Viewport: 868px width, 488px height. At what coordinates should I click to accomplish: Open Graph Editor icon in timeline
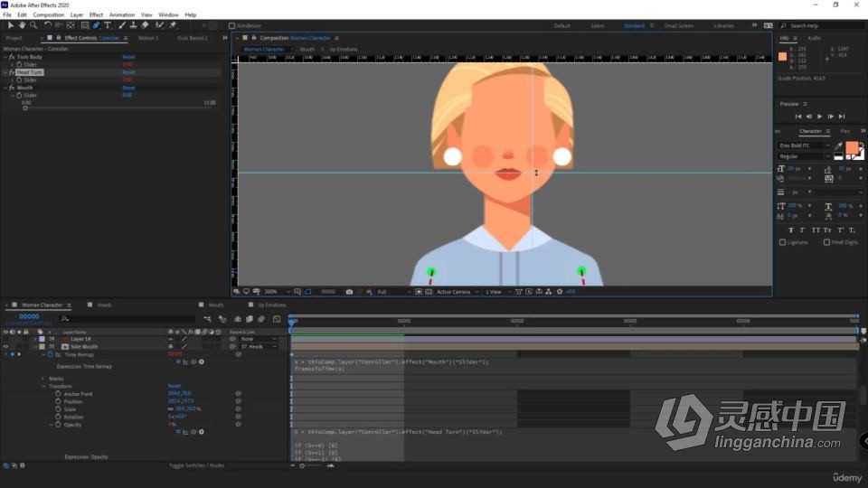277,319
